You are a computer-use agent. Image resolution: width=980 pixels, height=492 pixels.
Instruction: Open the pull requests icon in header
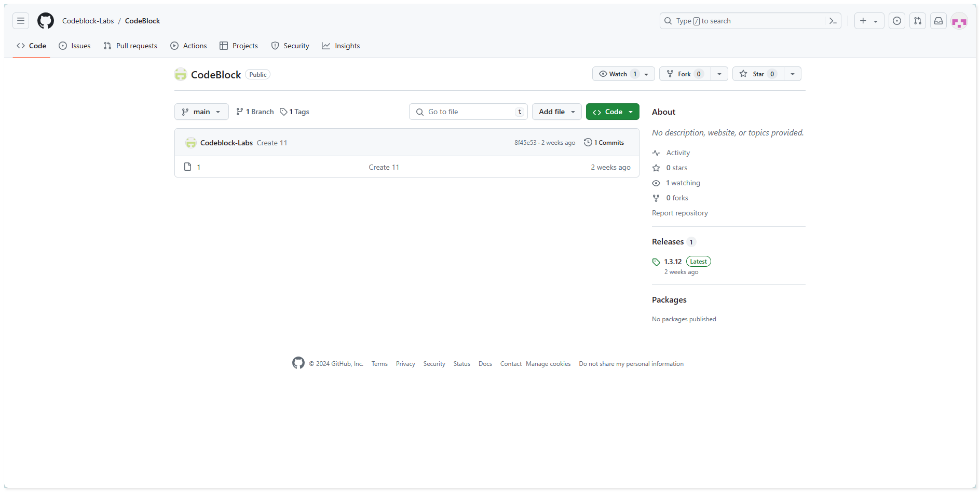point(918,21)
